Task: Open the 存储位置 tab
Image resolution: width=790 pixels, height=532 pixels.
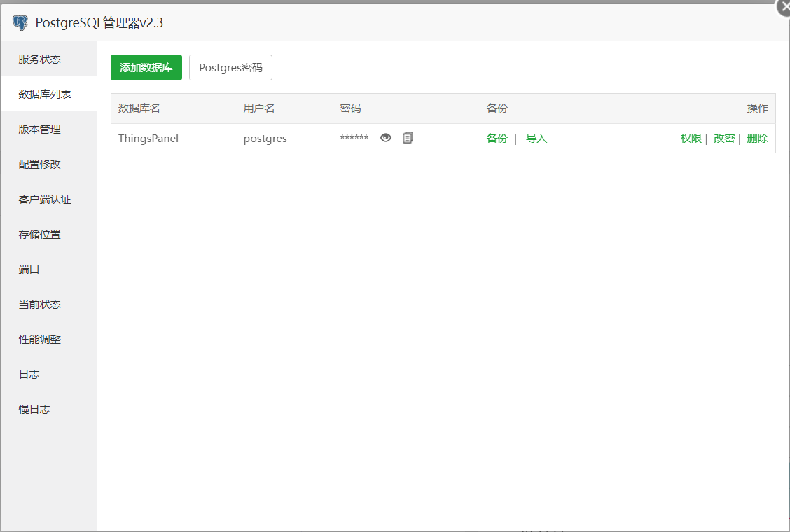Action: [x=49, y=234]
